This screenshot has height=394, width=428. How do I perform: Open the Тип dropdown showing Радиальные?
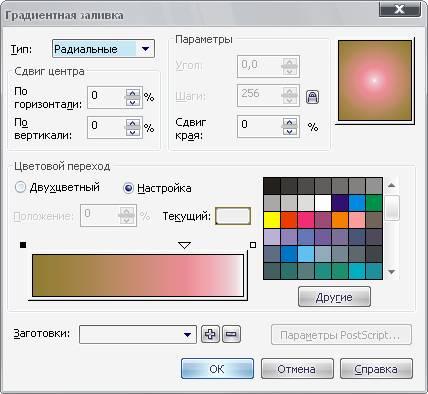coord(103,49)
